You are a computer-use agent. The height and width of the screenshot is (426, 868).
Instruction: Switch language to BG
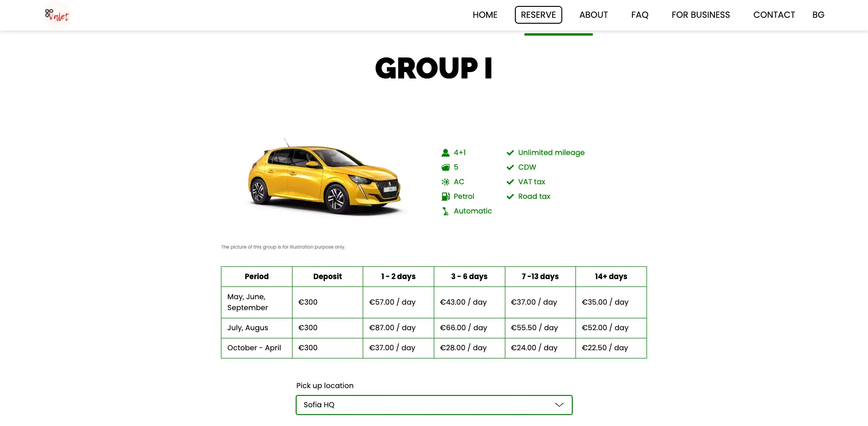coord(818,15)
